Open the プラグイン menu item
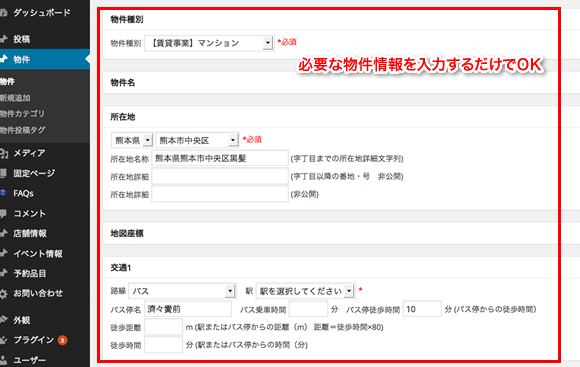The width and height of the screenshot is (580, 367). (x=33, y=340)
